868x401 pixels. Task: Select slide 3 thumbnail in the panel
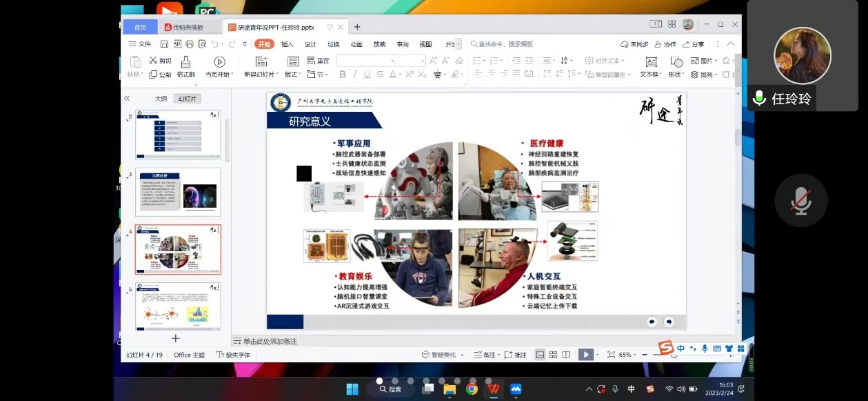[178, 191]
